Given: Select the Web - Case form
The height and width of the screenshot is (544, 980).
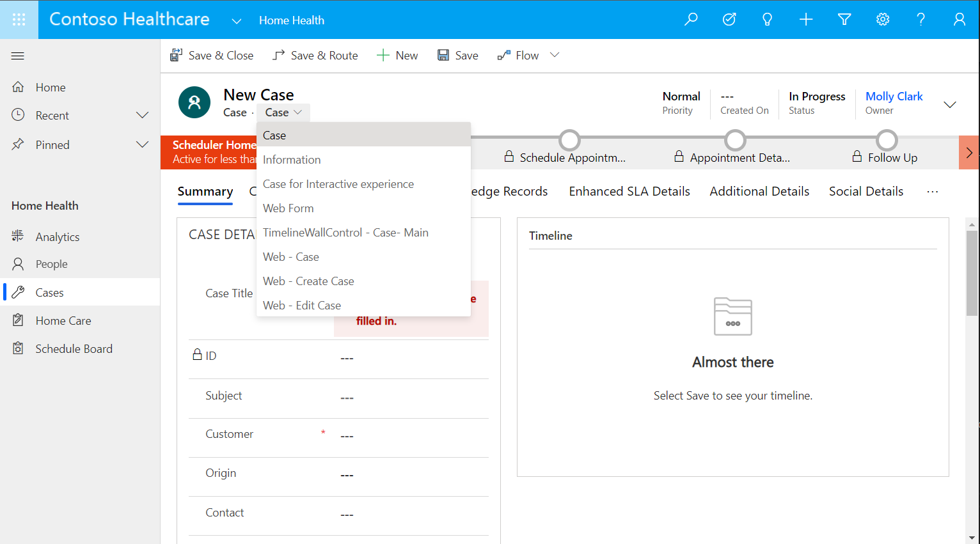Looking at the screenshot, I should (364, 257).
